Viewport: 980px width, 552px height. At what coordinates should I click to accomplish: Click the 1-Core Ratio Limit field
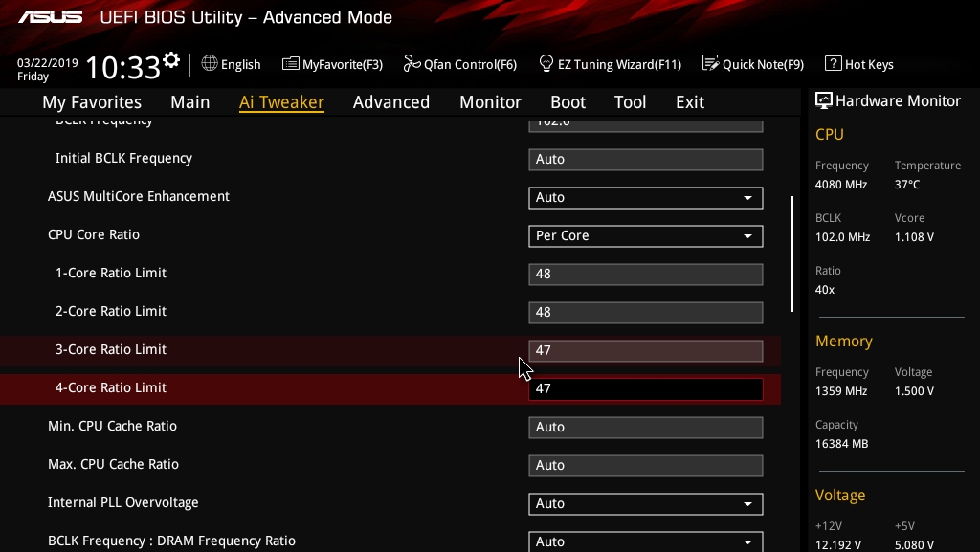click(646, 275)
